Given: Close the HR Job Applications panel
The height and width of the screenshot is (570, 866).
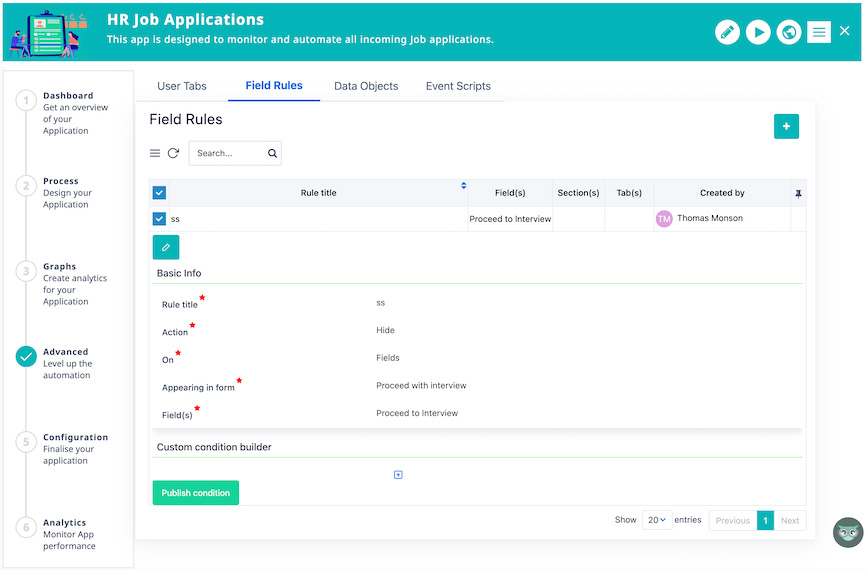Looking at the screenshot, I should 844,31.
